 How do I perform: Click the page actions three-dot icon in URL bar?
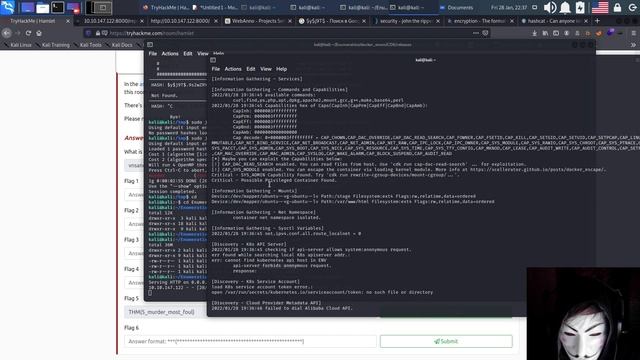476,33
